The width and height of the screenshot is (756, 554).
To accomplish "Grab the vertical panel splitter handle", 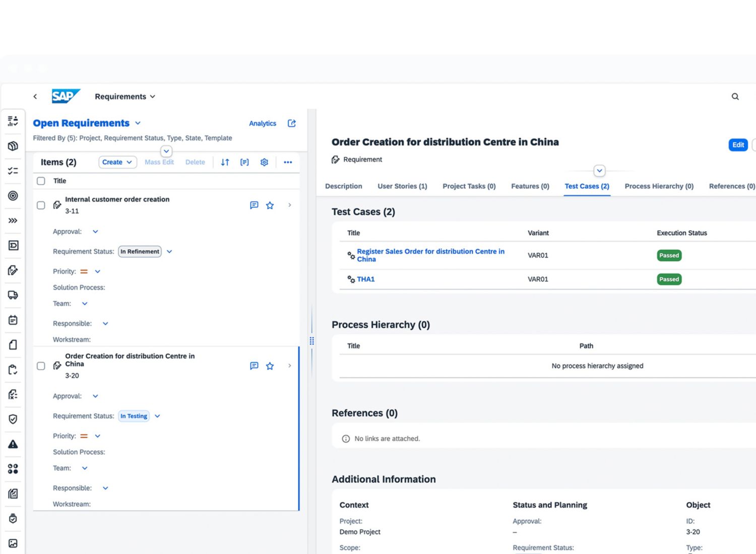I will point(312,341).
